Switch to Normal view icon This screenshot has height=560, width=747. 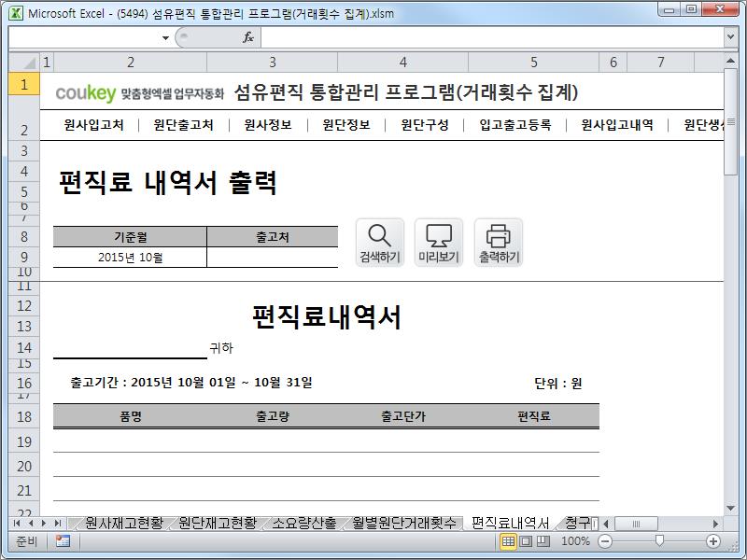point(508,541)
